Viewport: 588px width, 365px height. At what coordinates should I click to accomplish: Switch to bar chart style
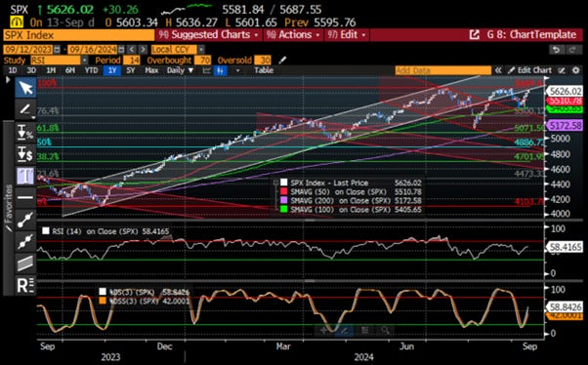221,70
